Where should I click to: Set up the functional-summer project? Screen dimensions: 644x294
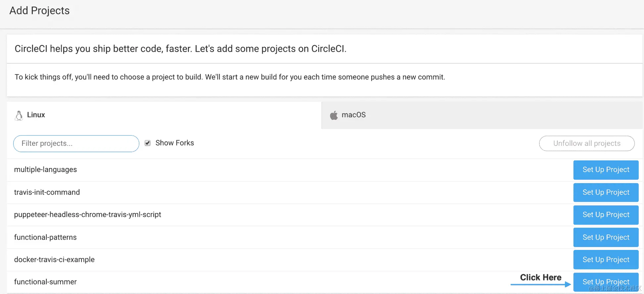[606, 282]
